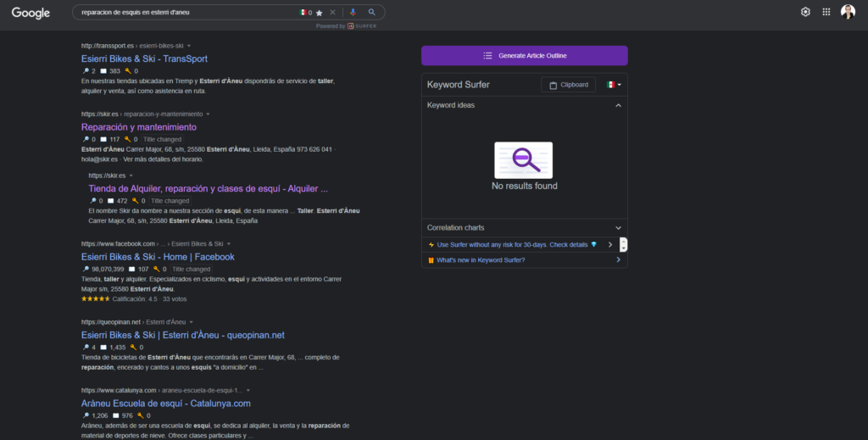Click the https://queopinan.net breadcrumb URL
Image resolution: width=868 pixels, height=440 pixels.
(111, 322)
